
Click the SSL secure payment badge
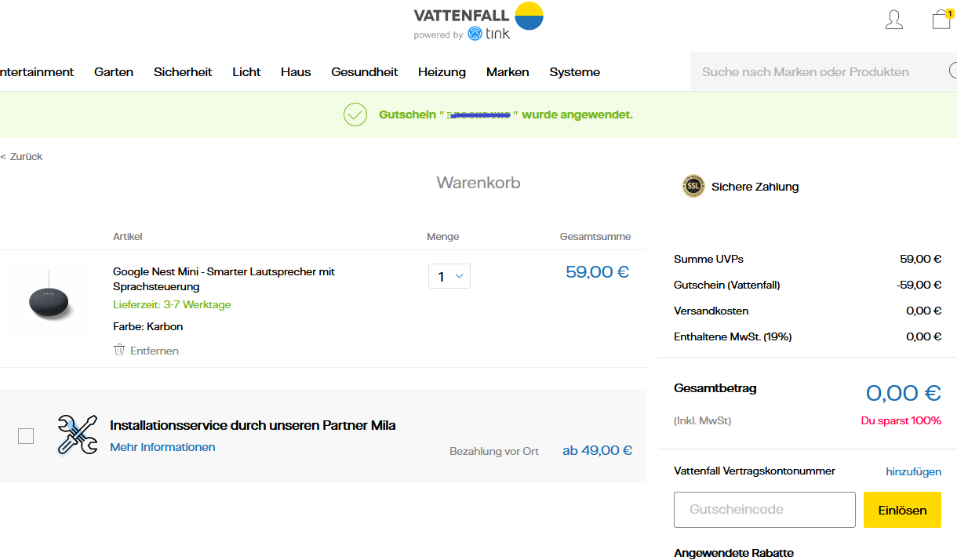tap(693, 187)
